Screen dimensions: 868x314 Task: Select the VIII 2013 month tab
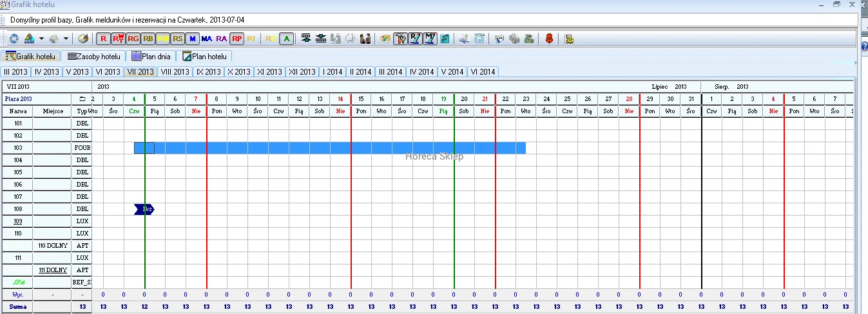coord(175,72)
